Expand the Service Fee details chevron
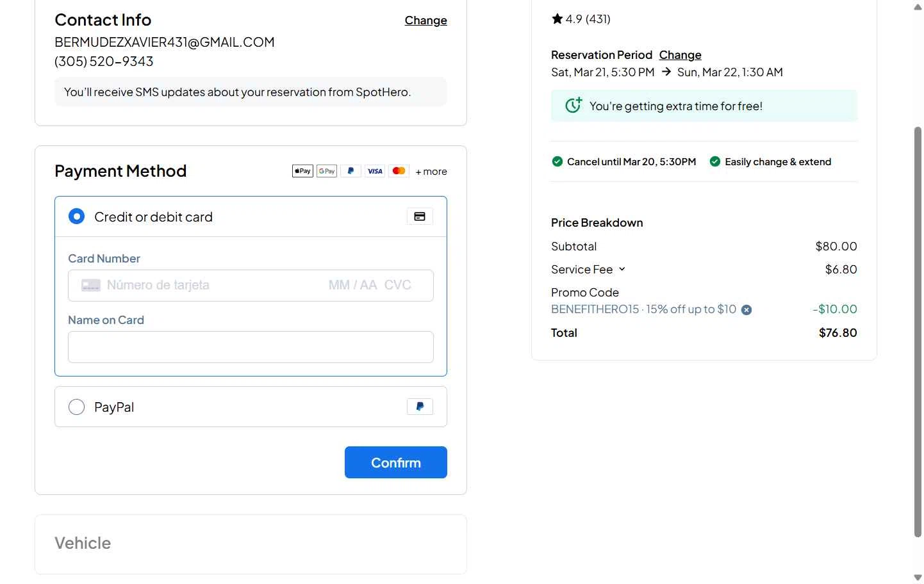Viewport: 924px width, 584px height. point(622,270)
